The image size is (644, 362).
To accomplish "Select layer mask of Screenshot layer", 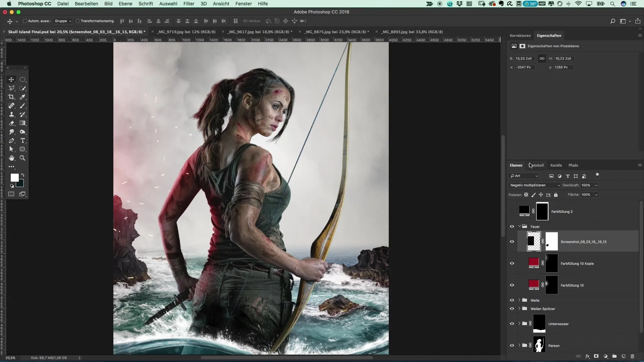I will 552,241.
